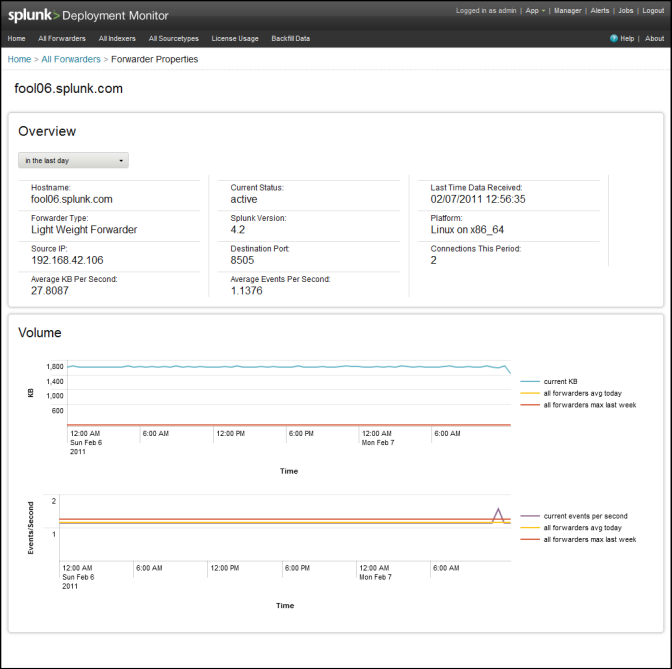Click All Forwarders breadcrumb link
This screenshot has height=669, width=672.
[x=71, y=59]
